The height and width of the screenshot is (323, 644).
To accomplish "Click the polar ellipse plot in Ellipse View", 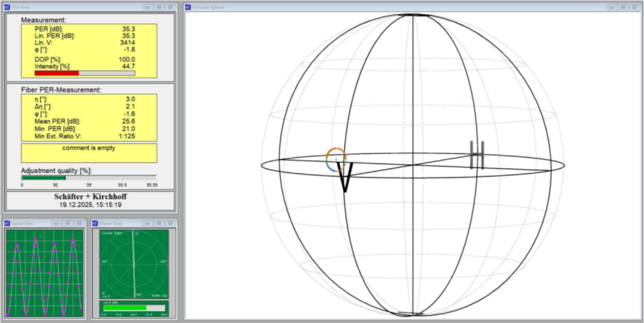I will (x=134, y=265).
